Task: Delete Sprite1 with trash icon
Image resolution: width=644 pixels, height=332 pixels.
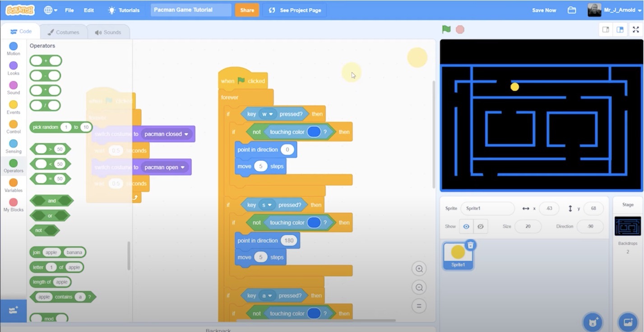Action: tap(471, 245)
